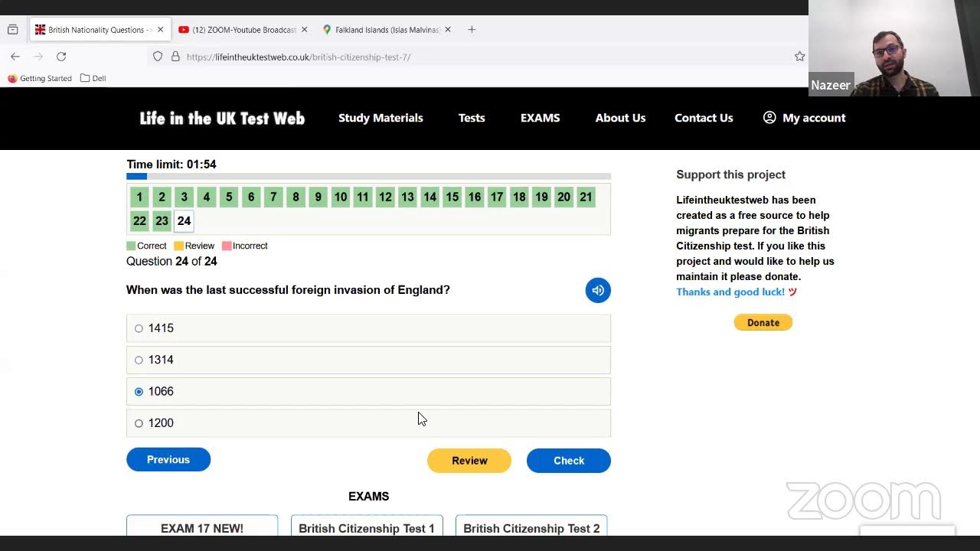Close the British Nationality Questions tab

pos(161,30)
